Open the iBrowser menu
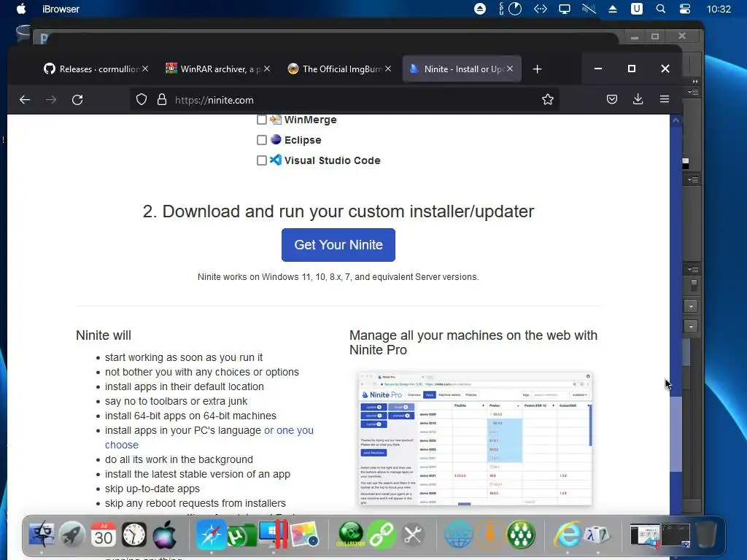The width and height of the screenshot is (747, 560). click(61, 9)
